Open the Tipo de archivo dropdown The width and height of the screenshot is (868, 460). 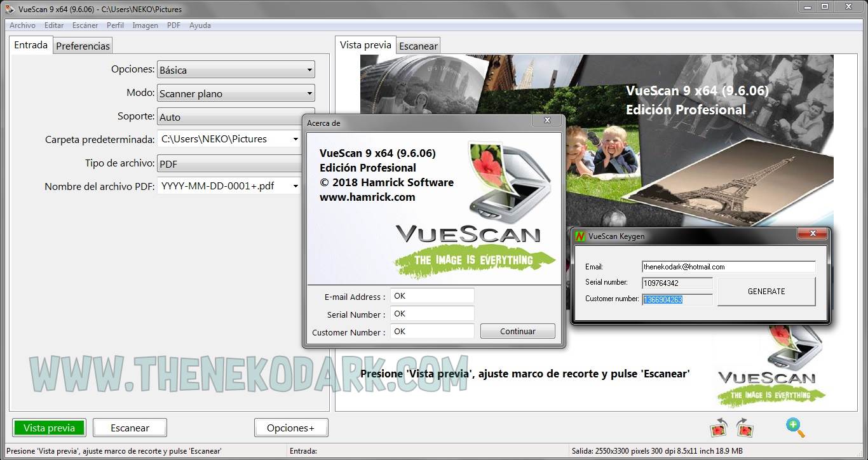pyautogui.click(x=229, y=163)
